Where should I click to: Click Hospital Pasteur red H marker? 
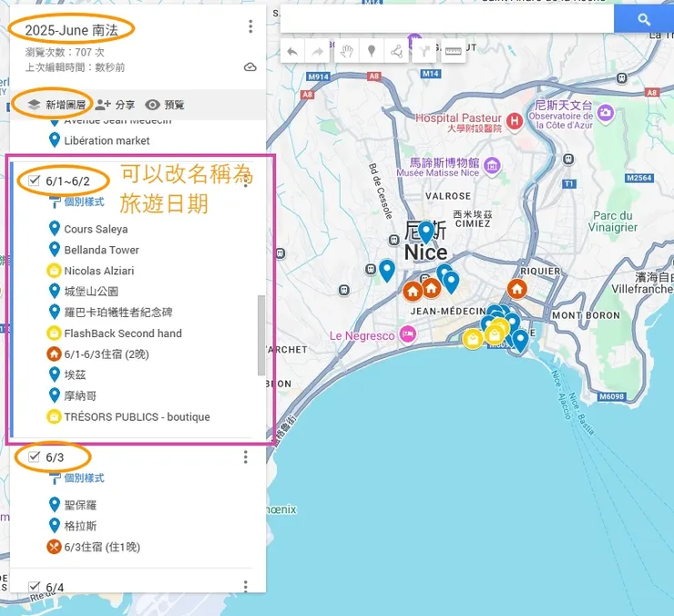coord(515,121)
